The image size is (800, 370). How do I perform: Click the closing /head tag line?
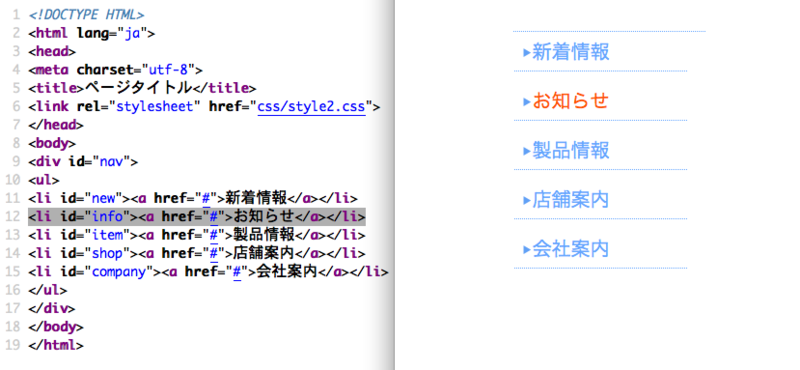pyautogui.click(x=56, y=125)
